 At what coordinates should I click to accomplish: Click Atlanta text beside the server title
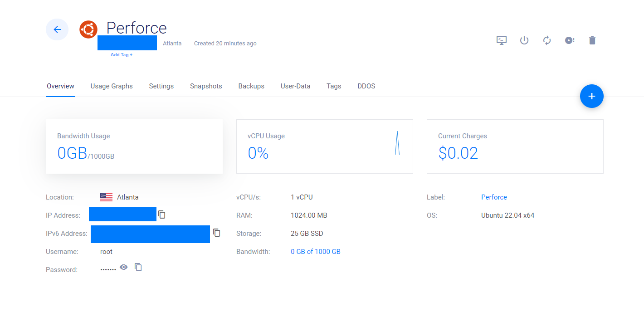(x=172, y=44)
